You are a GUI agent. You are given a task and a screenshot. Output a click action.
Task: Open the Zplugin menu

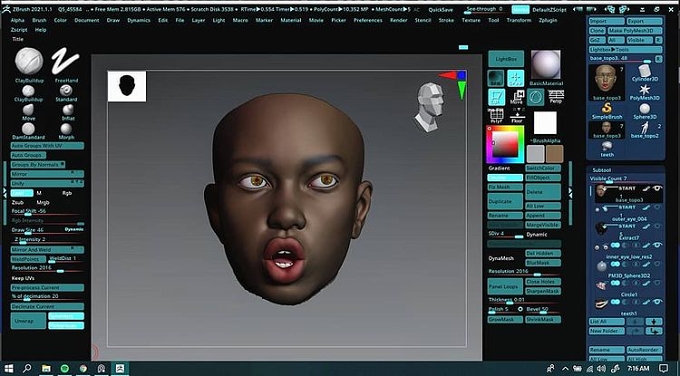(548, 20)
